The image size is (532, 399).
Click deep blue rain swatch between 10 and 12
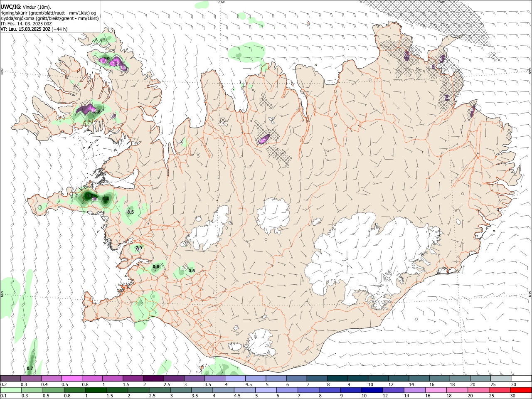coord(372,390)
